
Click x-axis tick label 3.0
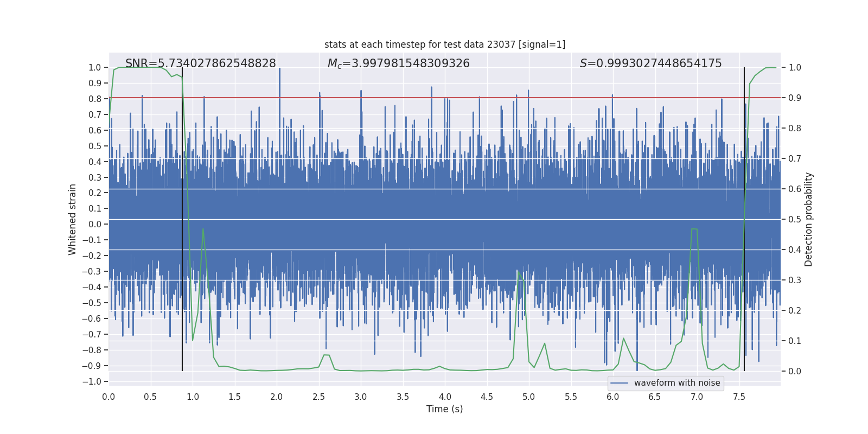361,397
